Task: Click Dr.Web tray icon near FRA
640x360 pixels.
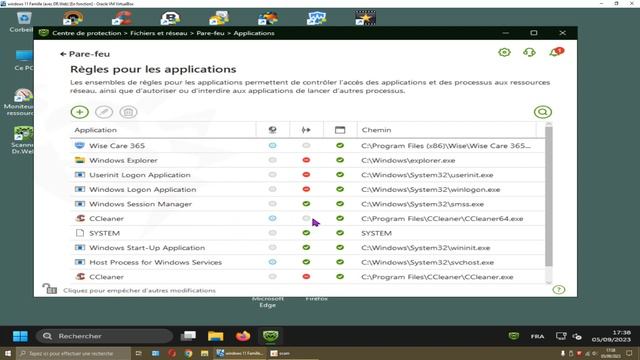Action: [513, 336]
